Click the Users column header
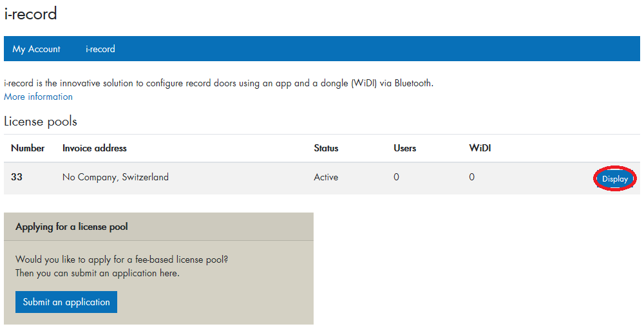The image size is (644, 331). [405, 148]
